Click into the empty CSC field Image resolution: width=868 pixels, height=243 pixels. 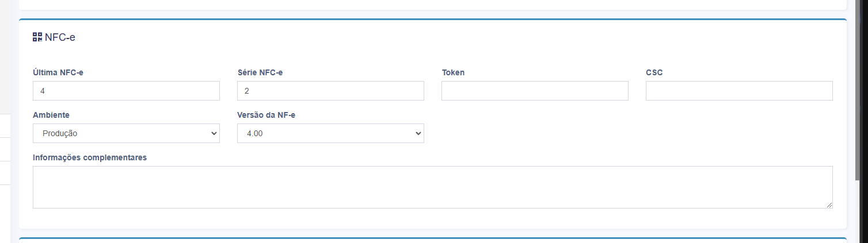coord(739,91)
